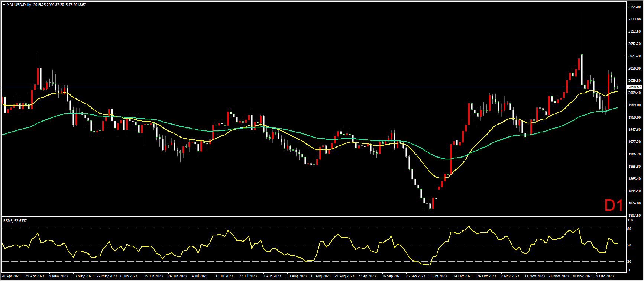Image resolution: width=644 pixels, height=281 pixels.
Task: Click the 20 Apr 2023 date label
Action: pos(11,277)
